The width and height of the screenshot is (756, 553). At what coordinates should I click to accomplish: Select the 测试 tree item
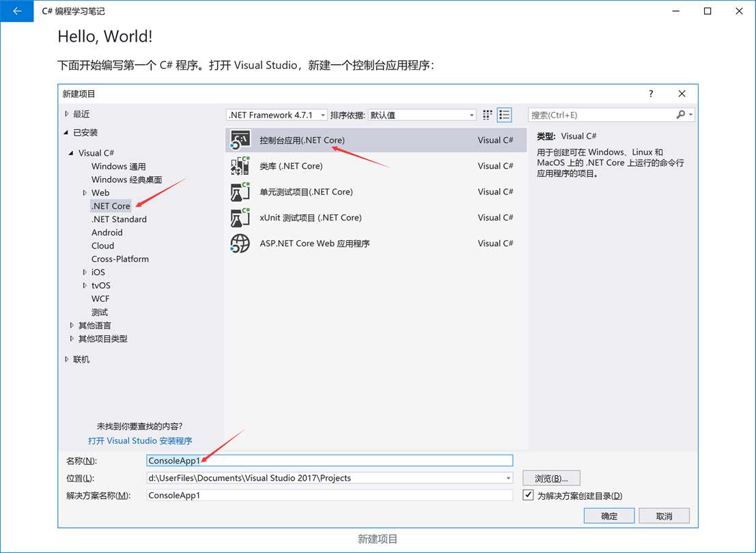[x=100, y=312]
